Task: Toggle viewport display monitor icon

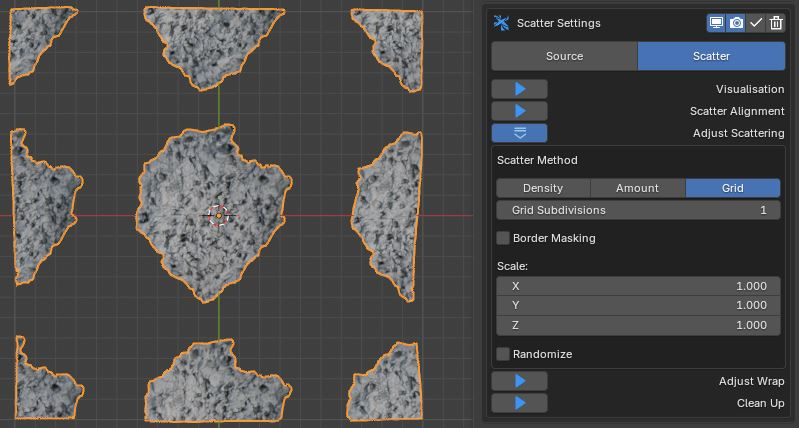Action: [x=716, y=23]
